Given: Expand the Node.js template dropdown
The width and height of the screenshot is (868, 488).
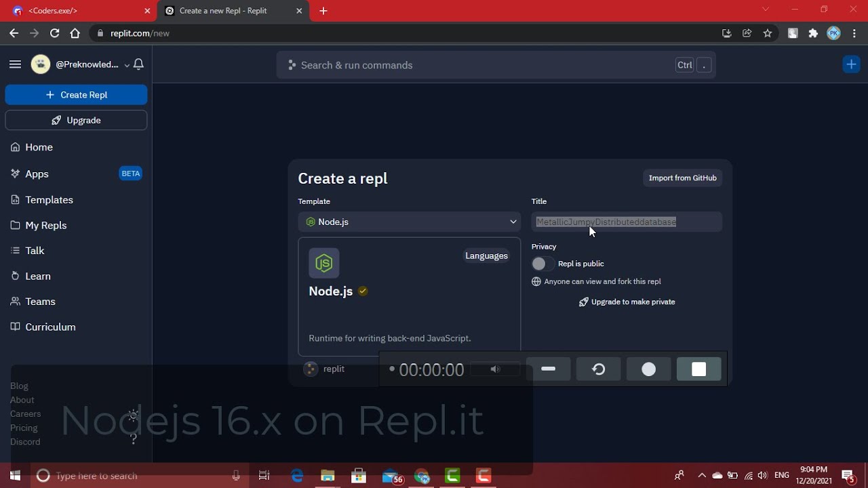Looking at the screenshot, I should tap(410, 222).
